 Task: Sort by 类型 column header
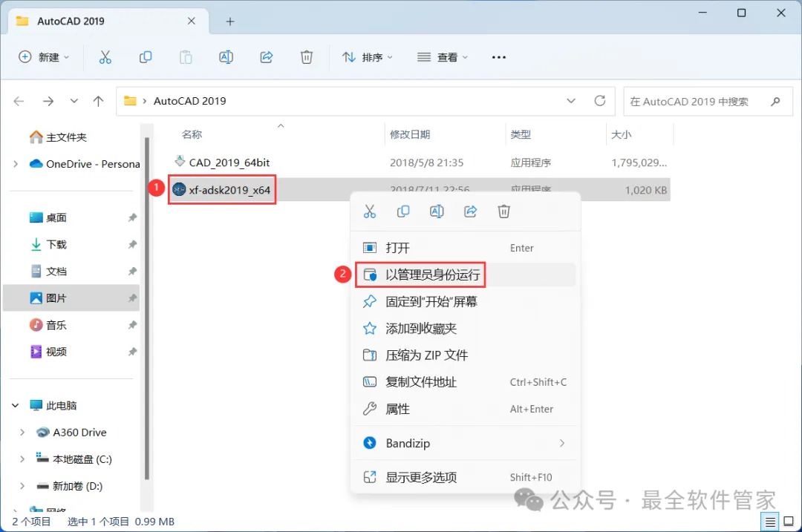(x=520, y=134)
